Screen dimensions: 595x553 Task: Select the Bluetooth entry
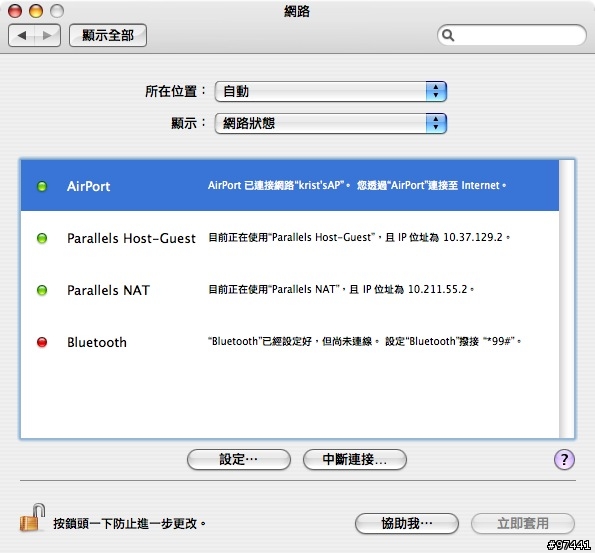coord(290,342)
